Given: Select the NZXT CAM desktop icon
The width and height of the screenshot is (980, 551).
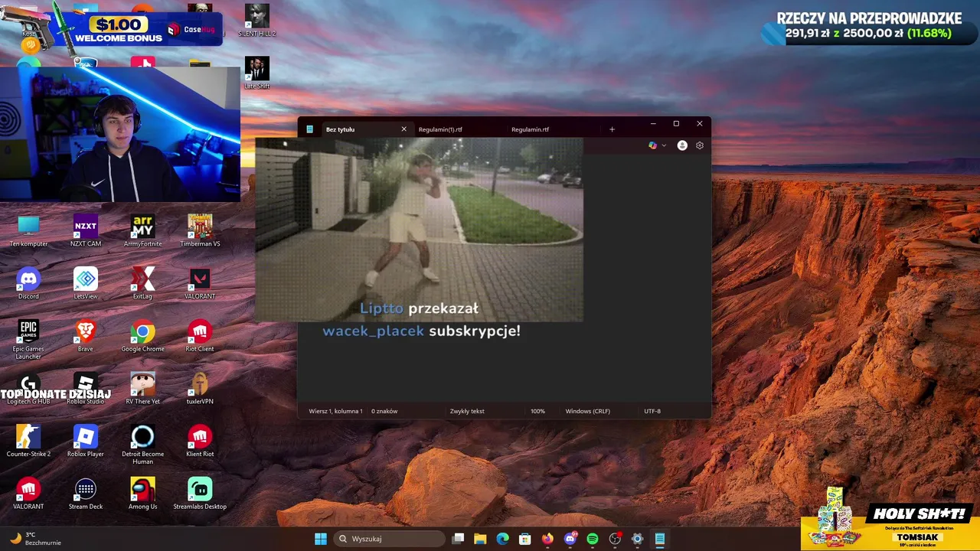Looking at the screenshot, I should tap(86, 230).
